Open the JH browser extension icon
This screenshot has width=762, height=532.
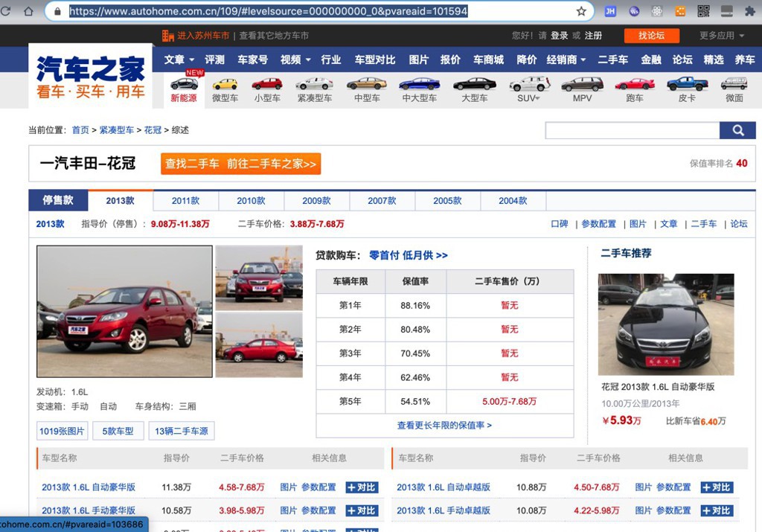610,11
